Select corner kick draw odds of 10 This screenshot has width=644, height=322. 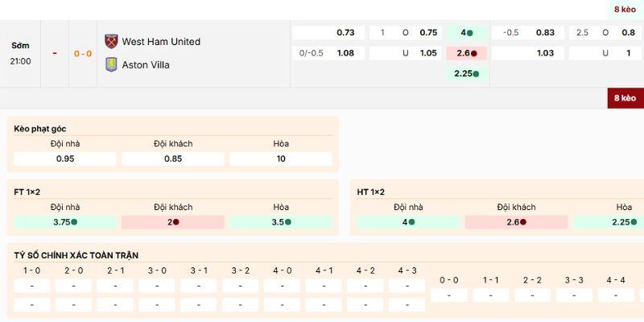pyautogui.click(x=280, y=159)
